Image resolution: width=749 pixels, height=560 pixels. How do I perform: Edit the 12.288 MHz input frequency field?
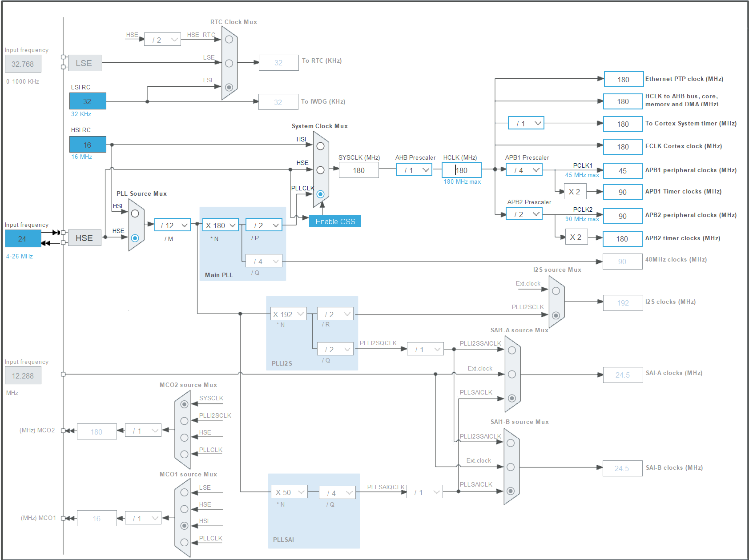(x=23, y=375)
